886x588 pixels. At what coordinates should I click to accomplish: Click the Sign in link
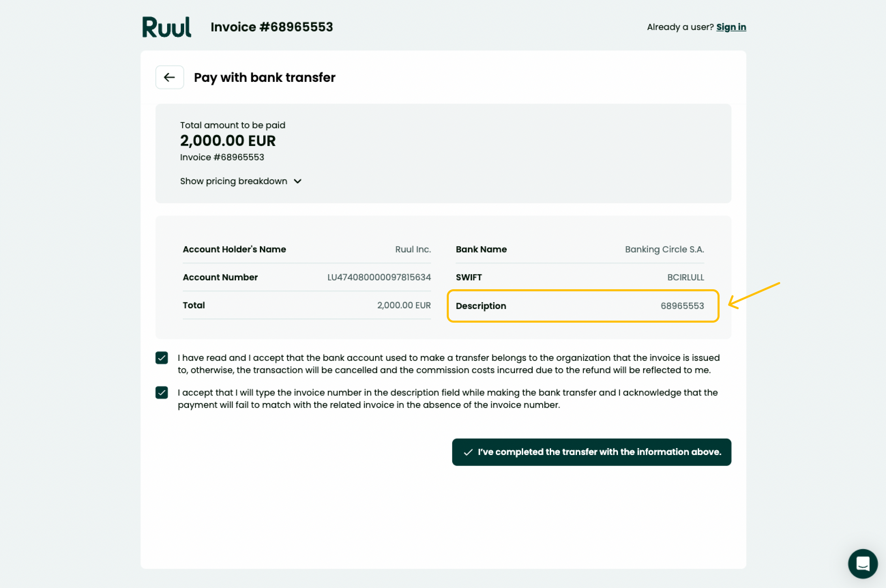[x=731, y=27]
